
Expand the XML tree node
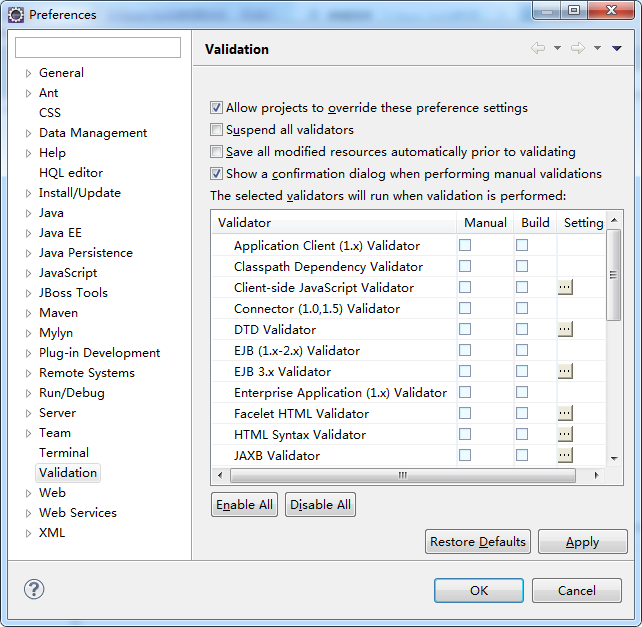click(x=28, y=533)
